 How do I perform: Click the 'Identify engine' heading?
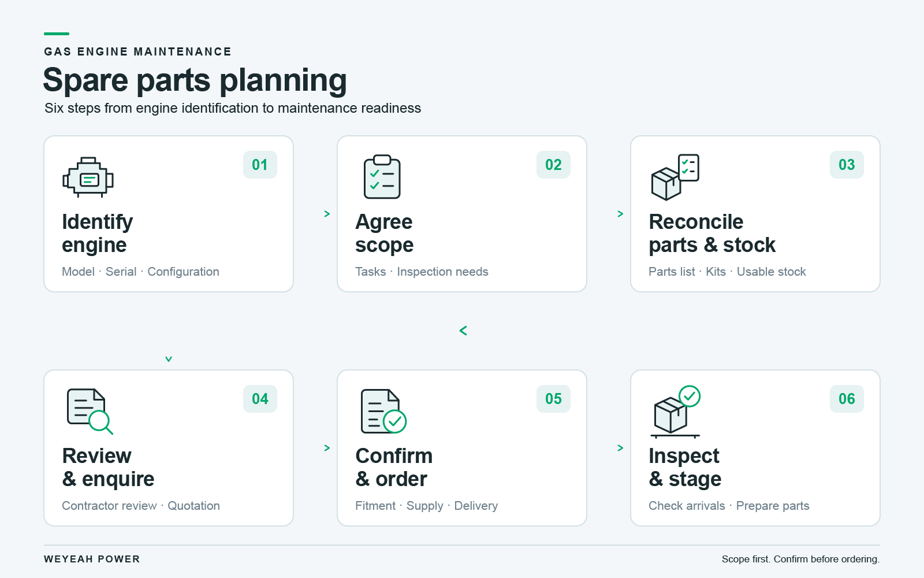(97, 234)
